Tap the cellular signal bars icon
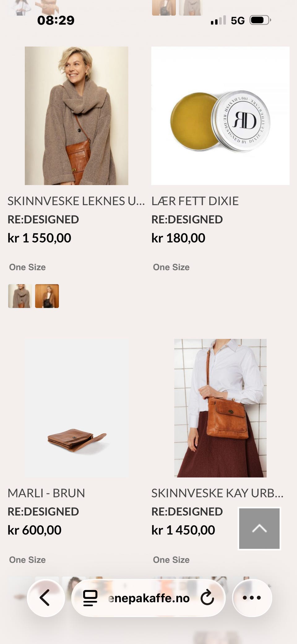 pyautogui.click(x=218, y=20)
